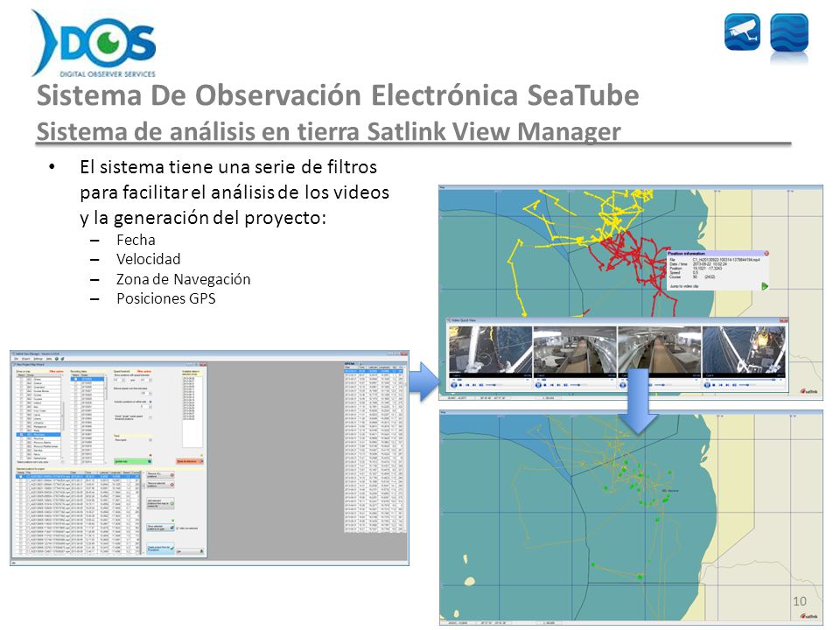Click the fourth video's seek progress bar
The image size is (840, 630).
(745, 380)
